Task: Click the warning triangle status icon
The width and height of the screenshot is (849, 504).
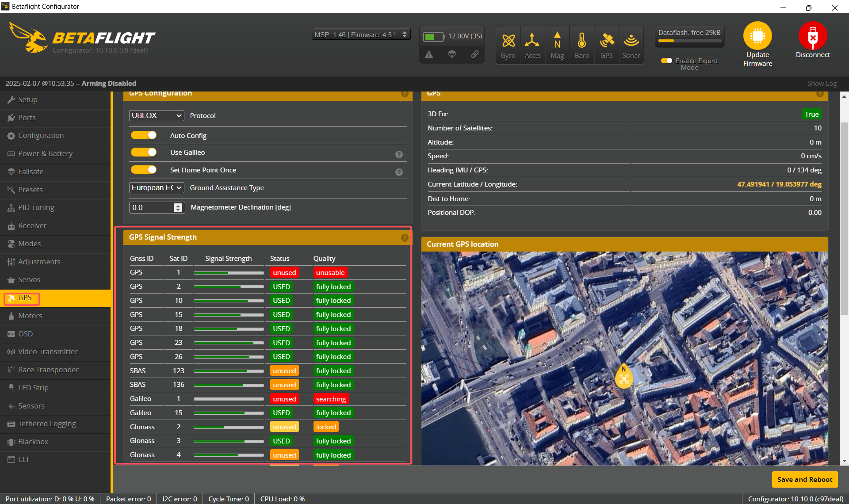Action: [x=429, y=54]
